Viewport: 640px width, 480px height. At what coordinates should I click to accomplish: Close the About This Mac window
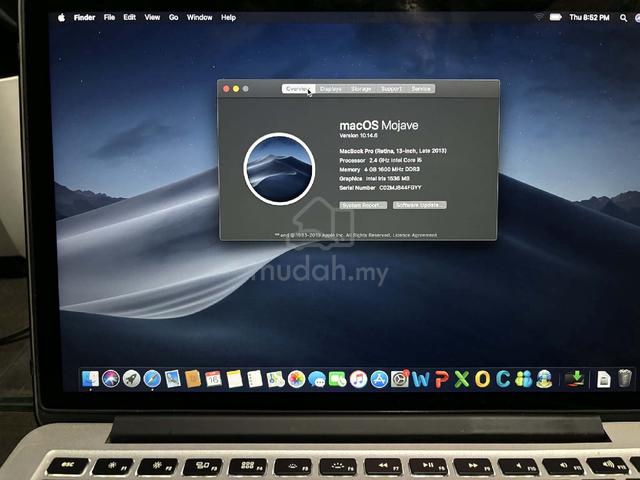point(226,89)
